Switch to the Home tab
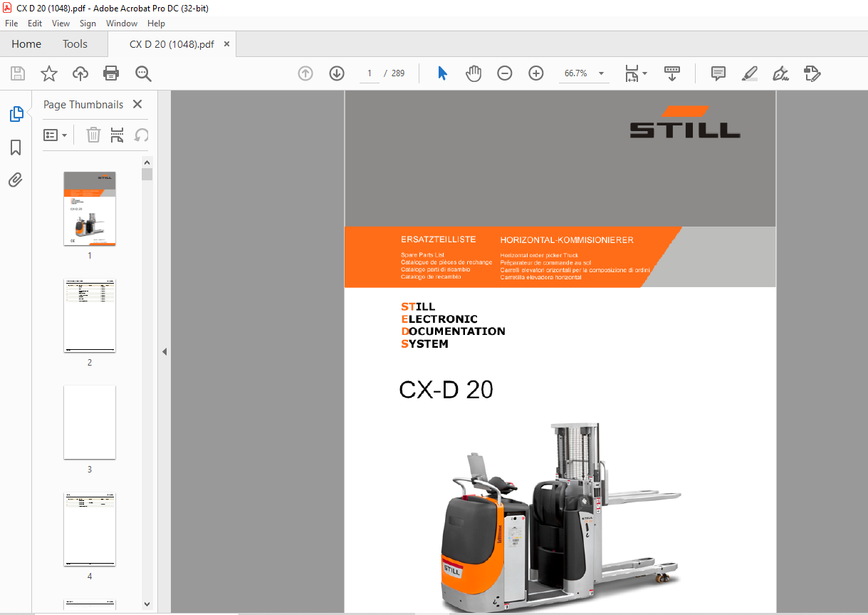The image size is (868, 615). [26, 44]
